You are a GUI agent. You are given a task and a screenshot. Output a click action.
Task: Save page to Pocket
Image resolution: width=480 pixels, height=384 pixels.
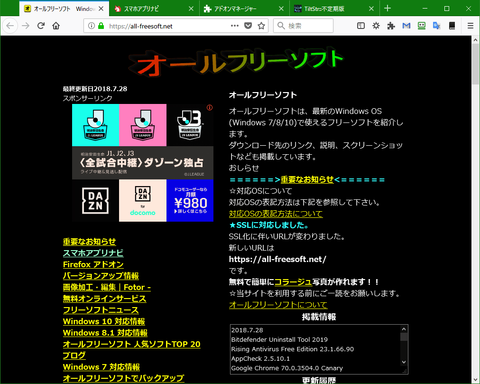[x=248, y=26]
